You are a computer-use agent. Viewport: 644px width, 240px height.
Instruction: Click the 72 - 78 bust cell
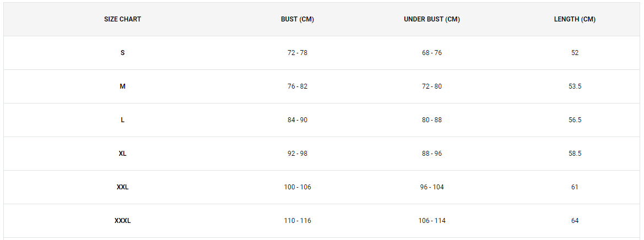pos(297,53)
